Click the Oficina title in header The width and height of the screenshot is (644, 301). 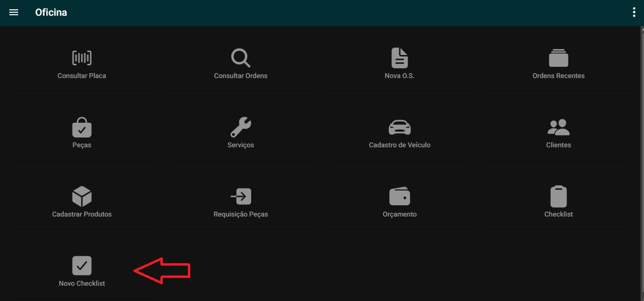pos(51,13)
